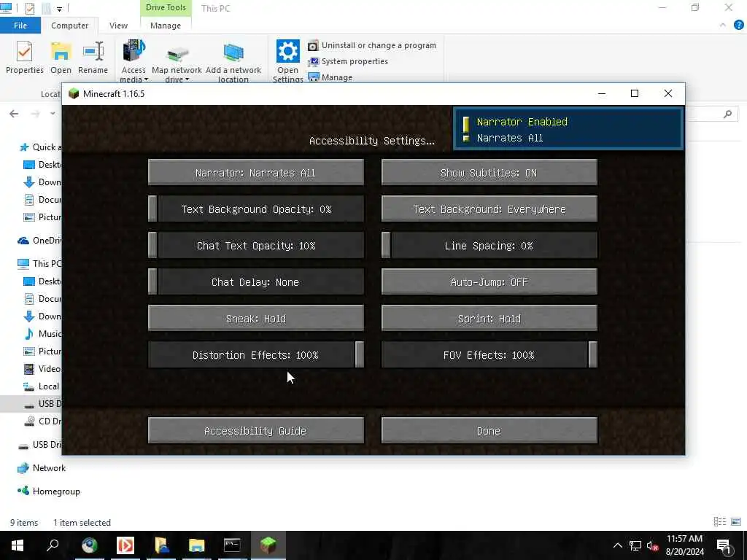Open Explorer help question mark icon
Viewport: 747px width, 560px height.
pos(738,26)
